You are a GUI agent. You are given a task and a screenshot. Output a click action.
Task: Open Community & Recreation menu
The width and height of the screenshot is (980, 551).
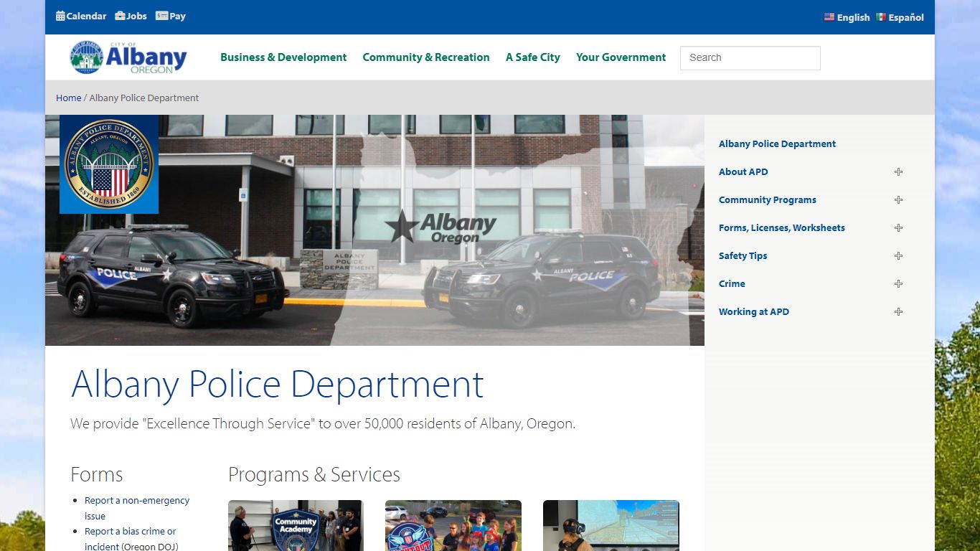(x=426, y=57)
